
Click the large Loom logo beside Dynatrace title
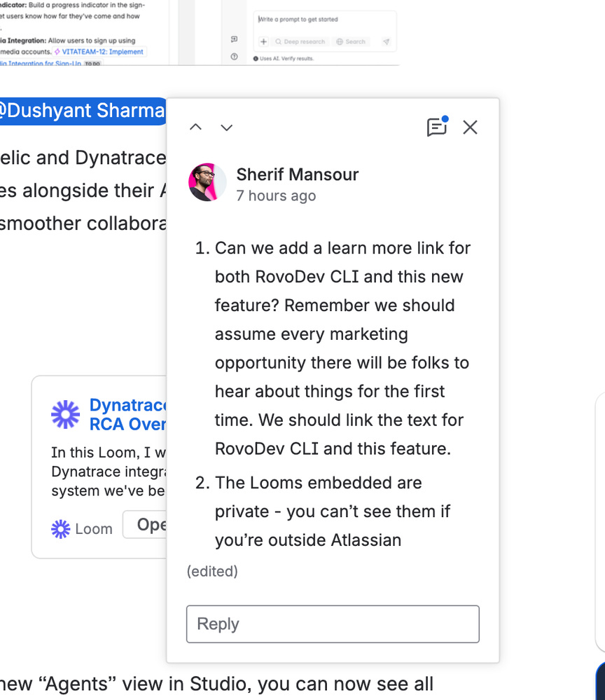(x=66, y=414)
